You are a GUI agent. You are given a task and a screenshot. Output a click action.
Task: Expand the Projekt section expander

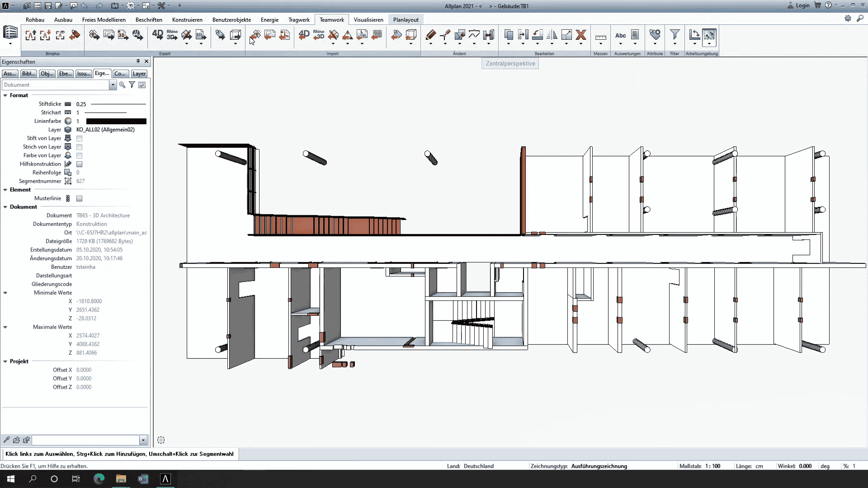click(x=5, y=361)
